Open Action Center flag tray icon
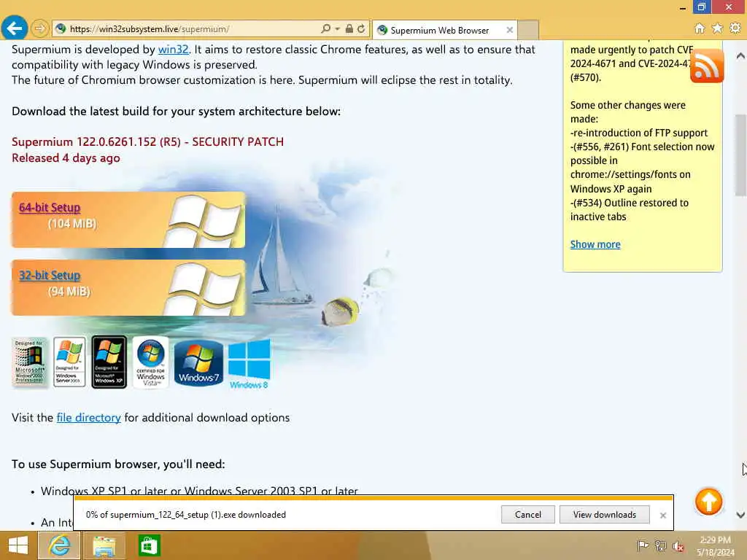 tap(643, 545)
